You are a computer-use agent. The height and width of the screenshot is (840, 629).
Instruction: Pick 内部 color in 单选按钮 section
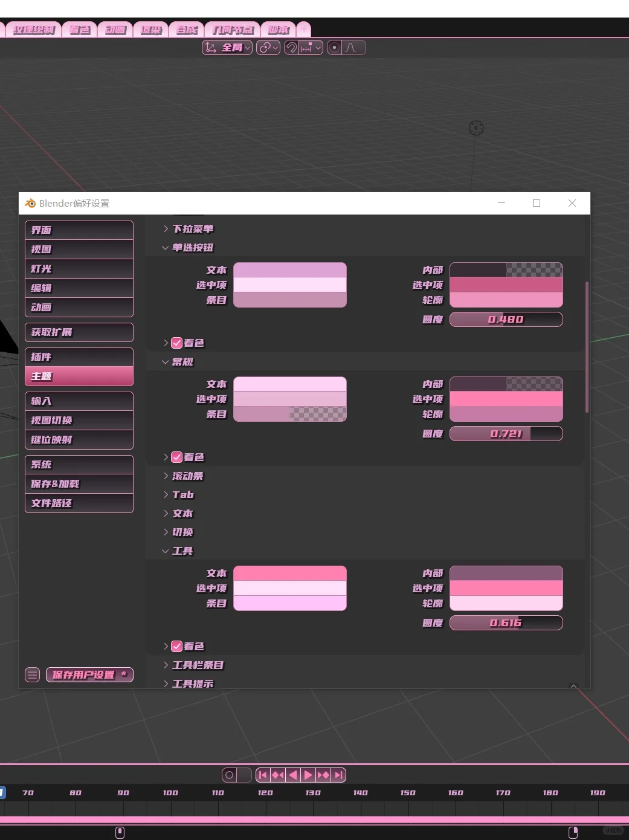(x=506, y=270)
